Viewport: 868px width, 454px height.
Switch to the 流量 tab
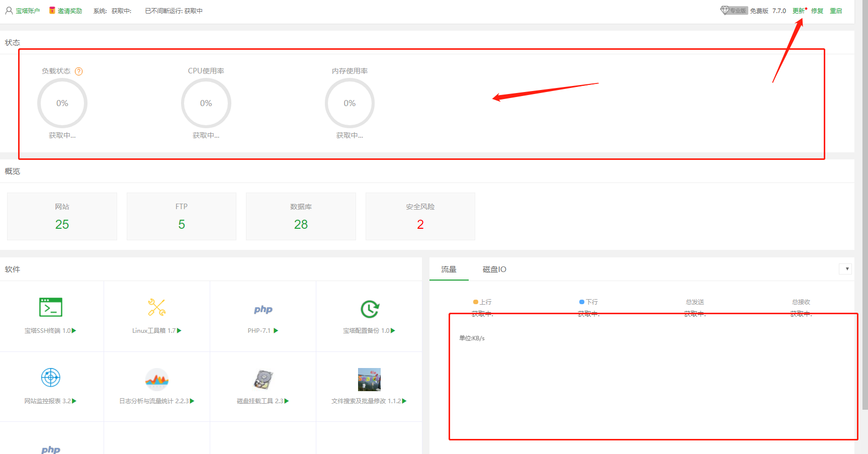(x=449, y=269)
